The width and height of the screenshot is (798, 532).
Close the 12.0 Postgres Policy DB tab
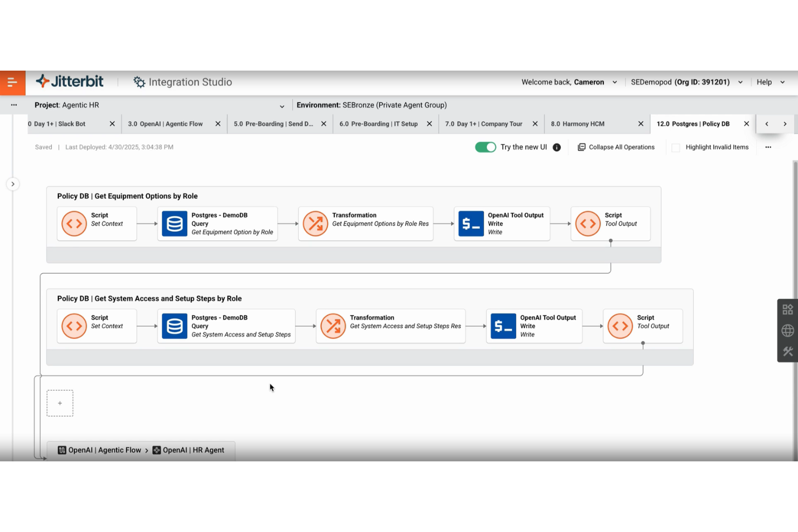[746, 124]
